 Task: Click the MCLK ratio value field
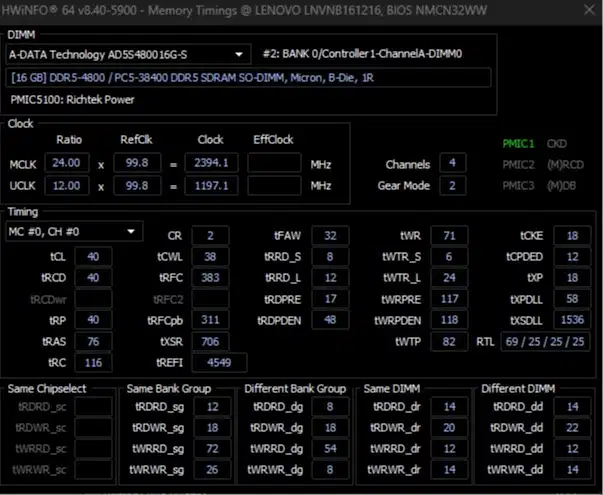66,164
